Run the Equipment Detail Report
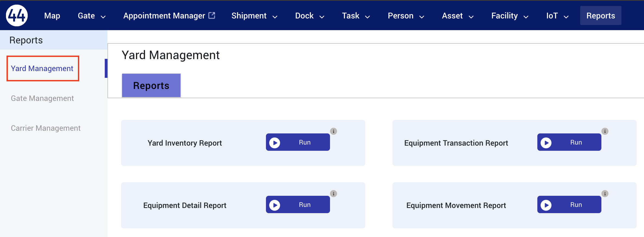 pos(298,204)
